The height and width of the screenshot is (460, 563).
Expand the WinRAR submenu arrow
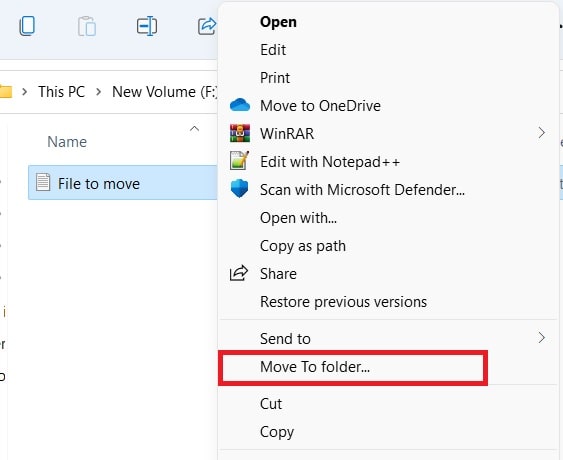pos(541,133)
